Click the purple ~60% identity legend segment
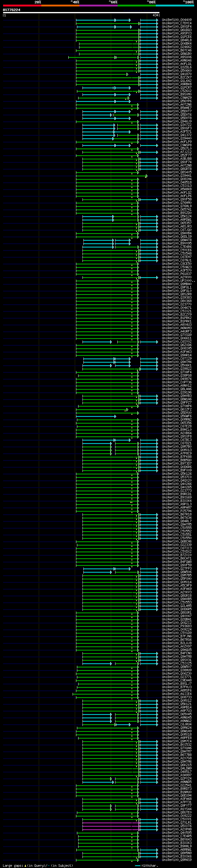This screenshot has height=868, width=197. [x=98, y=6]
